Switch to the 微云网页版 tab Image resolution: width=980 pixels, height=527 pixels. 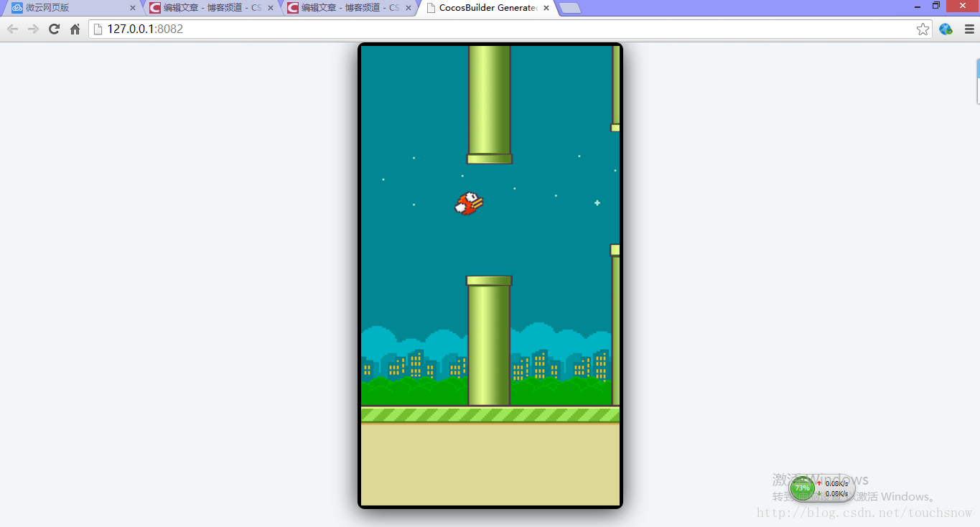click(x=73, y=8)
